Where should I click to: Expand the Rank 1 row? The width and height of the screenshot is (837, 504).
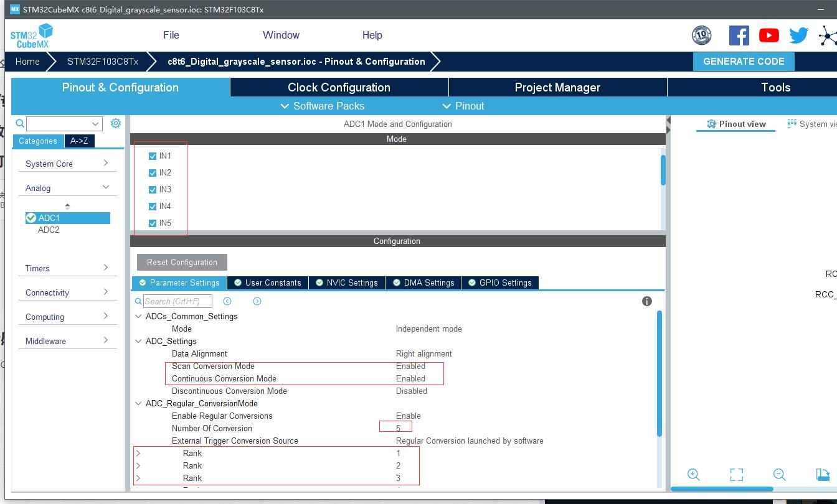point(138,453)
